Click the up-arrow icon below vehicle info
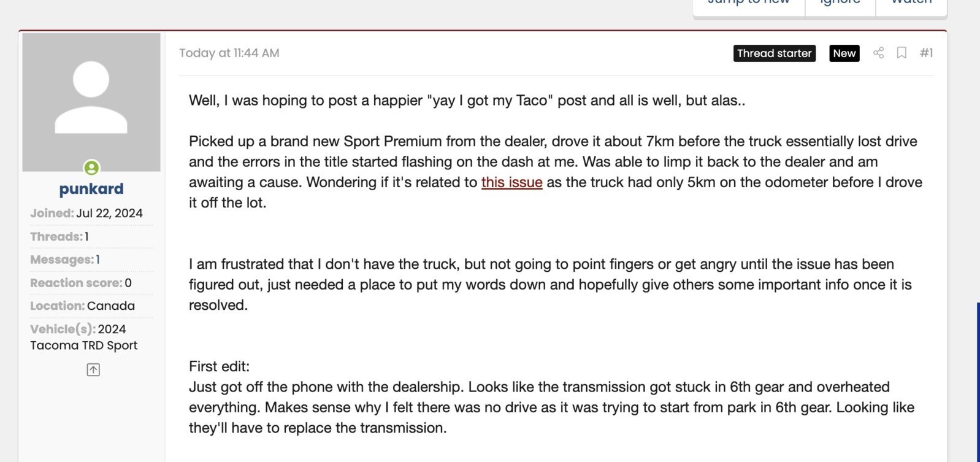This screenshot has width=980, height=462. pyautogui.click(x=93, y=369)
